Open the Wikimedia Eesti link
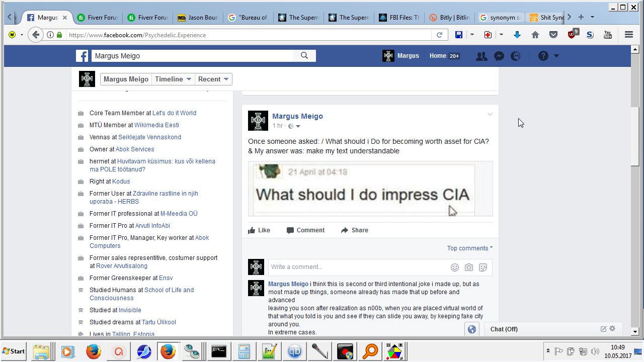644x362 pixels. tap(157, 125)
